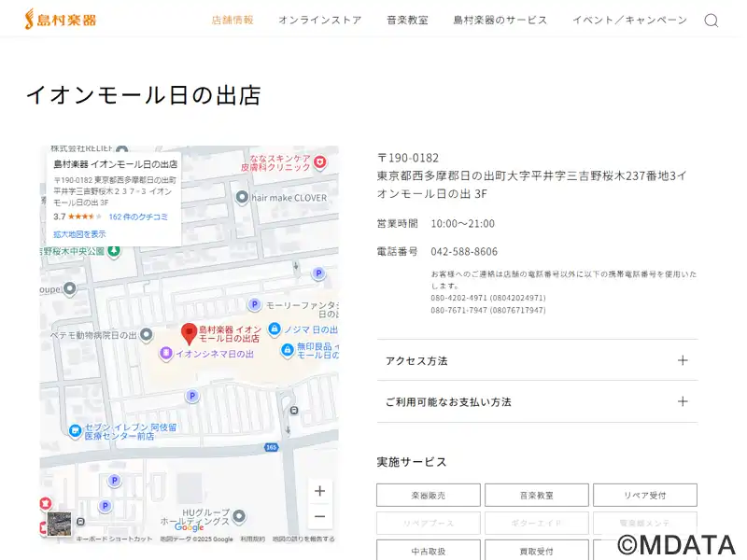The height and width of the screenshot is (560, 747).
Task: Click the セブン-イレブン convenience store marker
Action: [x=76, y=430]
